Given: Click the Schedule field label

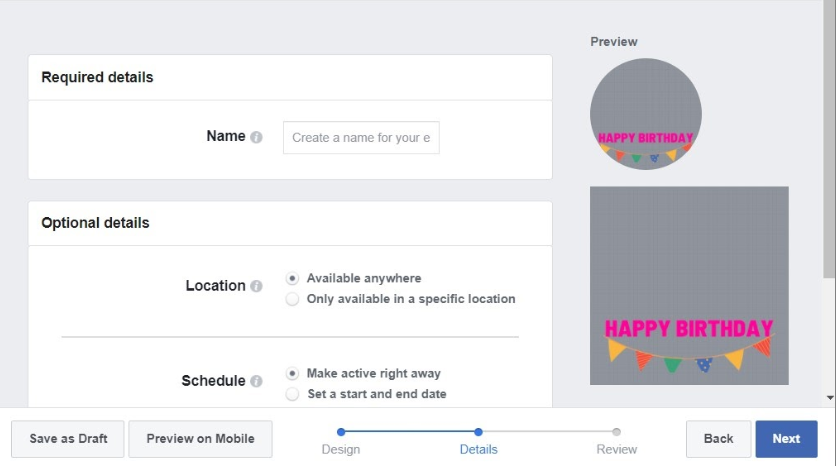Looking at the screenshot, I should (213, 381).
